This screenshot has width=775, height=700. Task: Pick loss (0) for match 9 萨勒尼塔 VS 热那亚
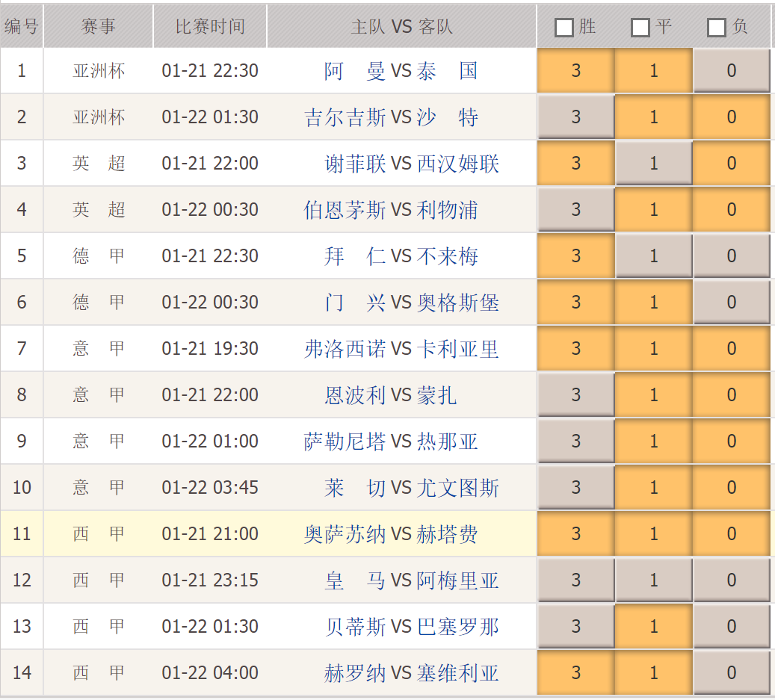click(x=732, y=441)
